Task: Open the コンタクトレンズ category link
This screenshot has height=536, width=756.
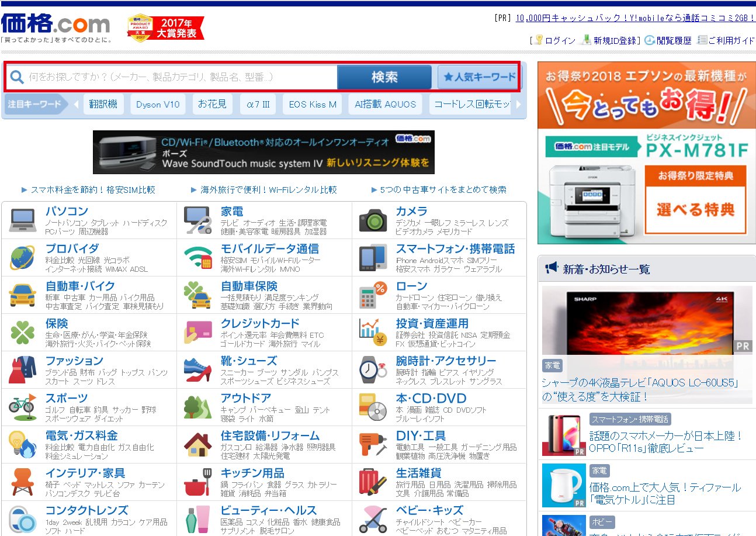Action: 86,510
